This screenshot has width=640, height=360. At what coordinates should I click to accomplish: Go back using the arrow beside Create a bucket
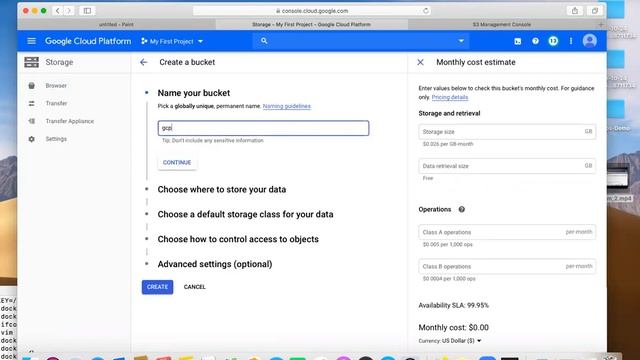[143, 62]
